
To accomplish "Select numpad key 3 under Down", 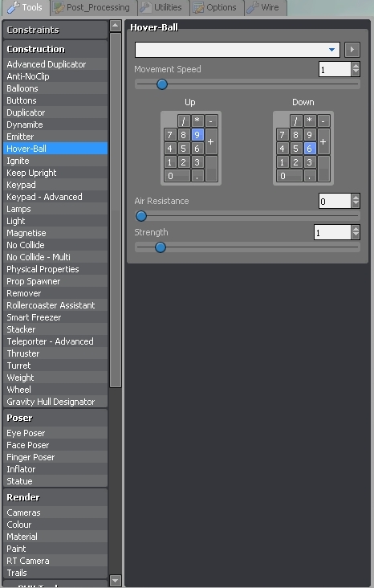I will 309,162.
